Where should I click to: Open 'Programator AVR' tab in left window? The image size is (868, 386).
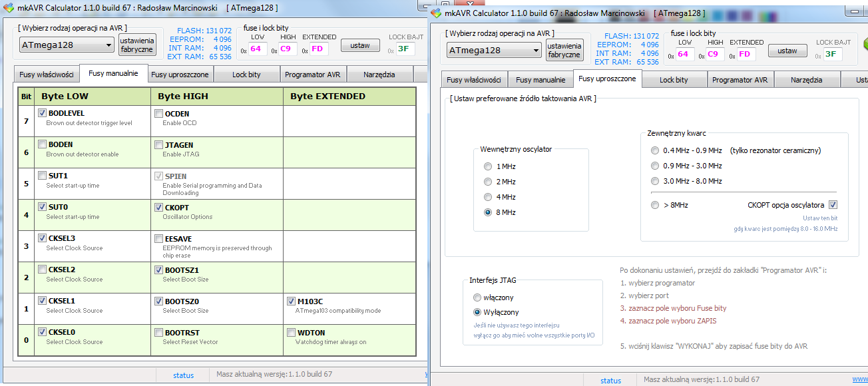click(x=313, y=75)
